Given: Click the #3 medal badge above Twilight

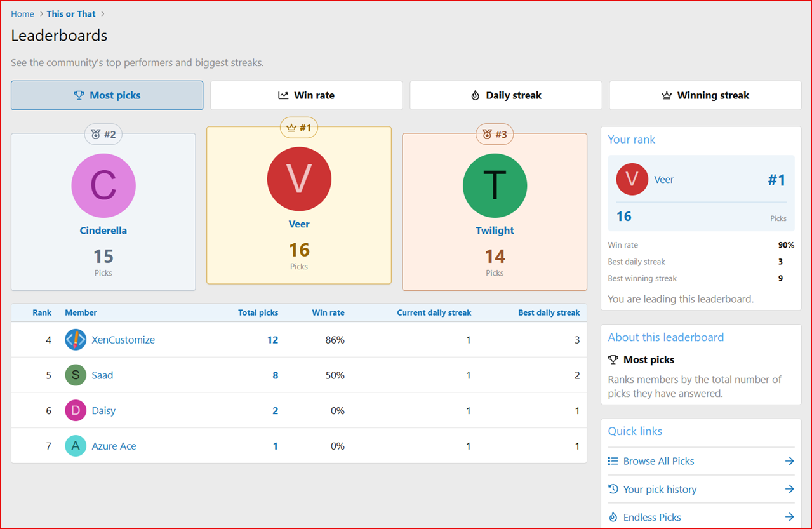Looking at the screenshot, I should 495,134.
